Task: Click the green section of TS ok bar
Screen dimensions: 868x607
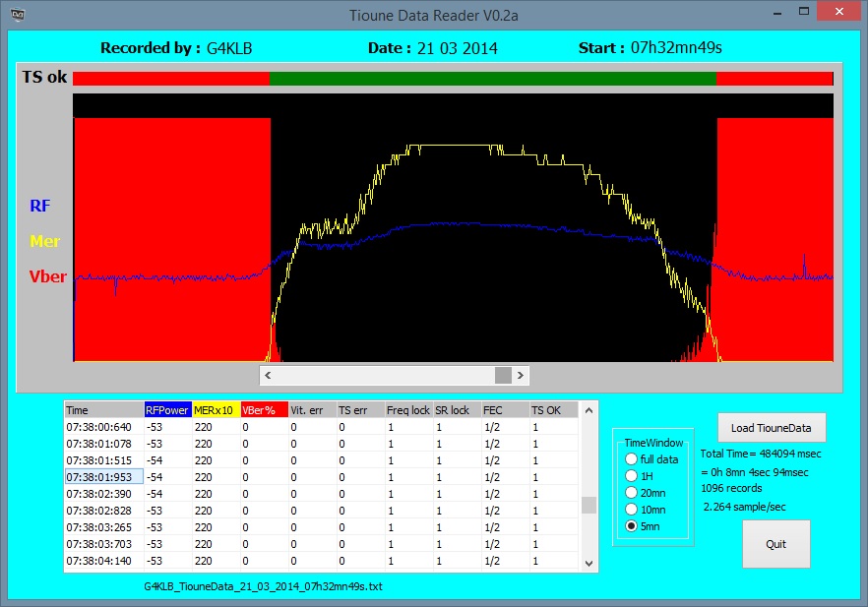Action: [493, 79]
